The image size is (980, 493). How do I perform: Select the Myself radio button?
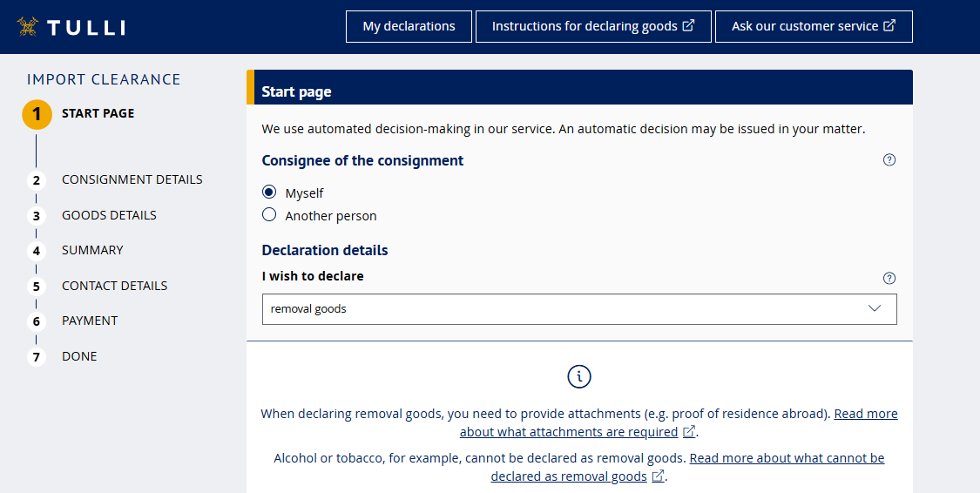pyautogui.click(x=269, y=192)
